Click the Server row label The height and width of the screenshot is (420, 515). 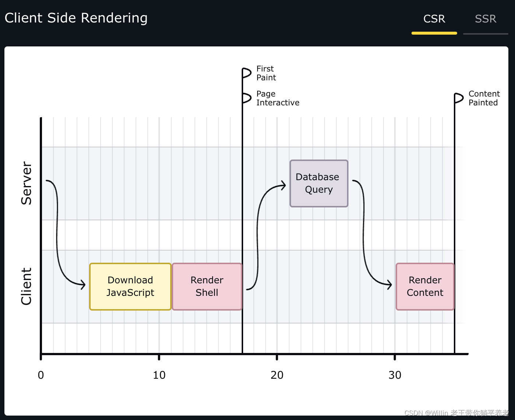click(x=26, y=183)
